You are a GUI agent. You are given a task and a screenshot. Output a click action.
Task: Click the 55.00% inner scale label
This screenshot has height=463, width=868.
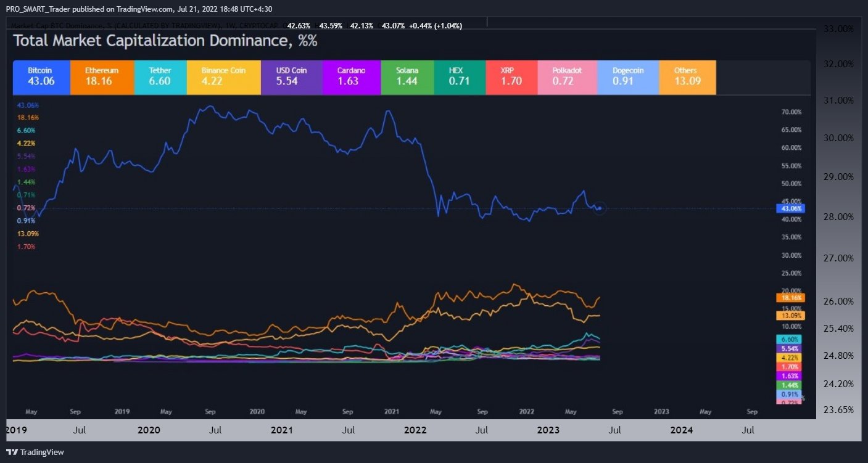coord(792,166)
